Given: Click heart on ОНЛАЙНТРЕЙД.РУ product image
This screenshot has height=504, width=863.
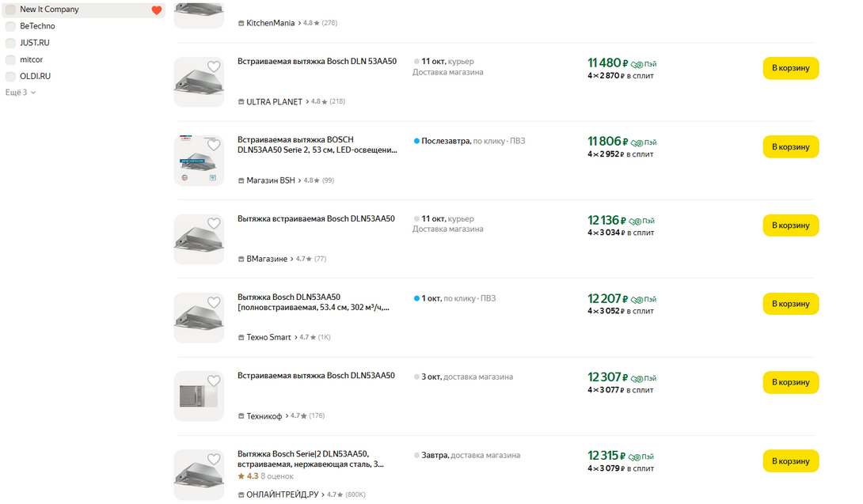Looking at the screenshot, I should click(x=214, y=459).
